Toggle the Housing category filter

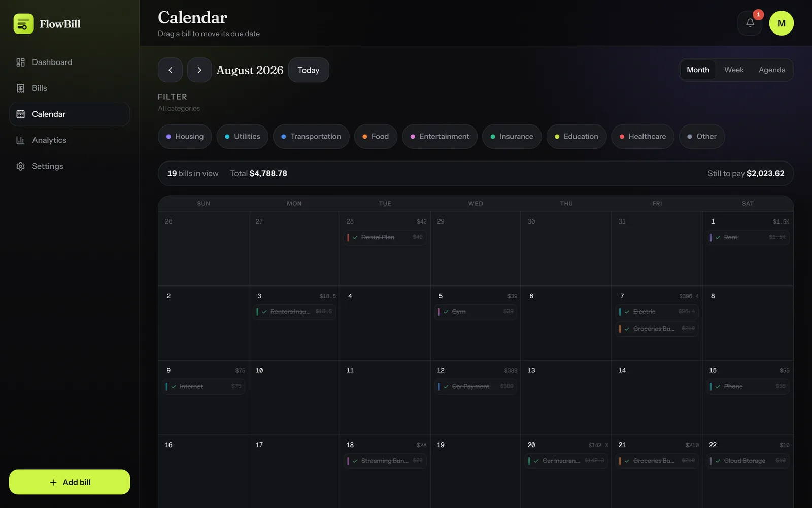[185, 137]
